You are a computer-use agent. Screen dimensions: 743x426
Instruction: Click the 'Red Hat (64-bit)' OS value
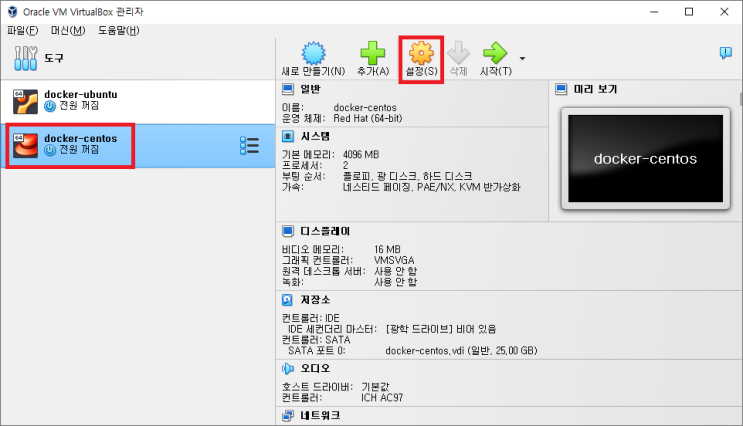[368, 118]
